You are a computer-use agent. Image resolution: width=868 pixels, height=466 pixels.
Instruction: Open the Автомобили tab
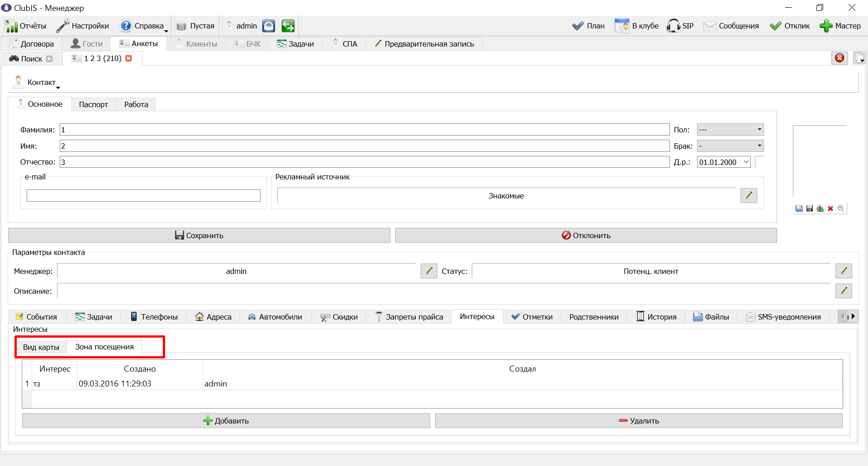[x=275, y=317]
